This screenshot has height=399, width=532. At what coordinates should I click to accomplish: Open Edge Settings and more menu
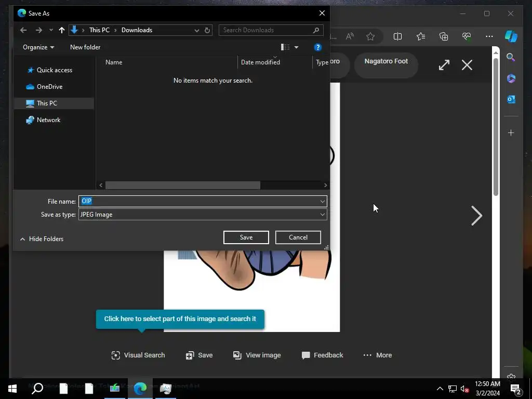click(489, 36)
